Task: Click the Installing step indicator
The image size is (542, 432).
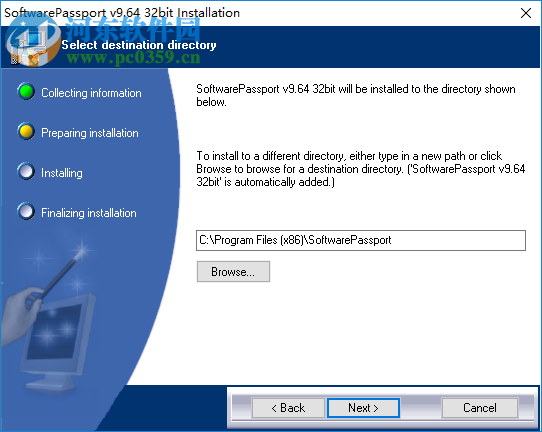Action: click(x=26, y=171)
